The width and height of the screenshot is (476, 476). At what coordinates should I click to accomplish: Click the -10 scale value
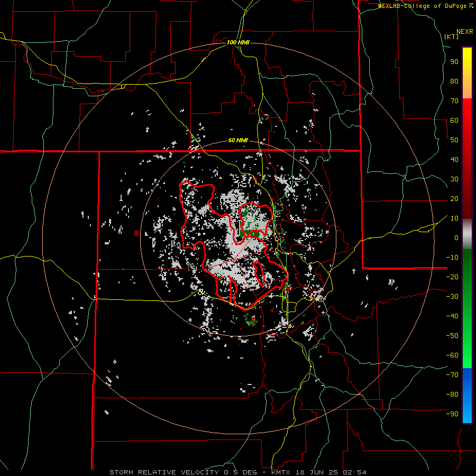pyautogui.click(x=453, y=258)
